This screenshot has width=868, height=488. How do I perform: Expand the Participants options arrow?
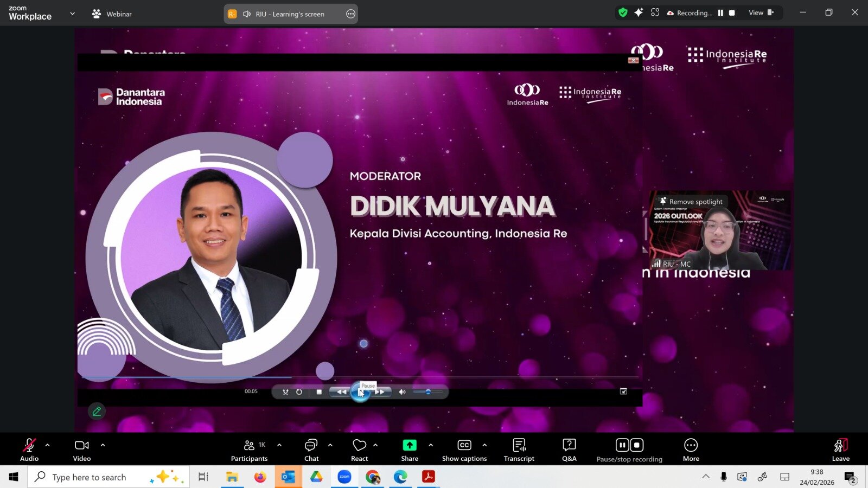coord(279,445)
